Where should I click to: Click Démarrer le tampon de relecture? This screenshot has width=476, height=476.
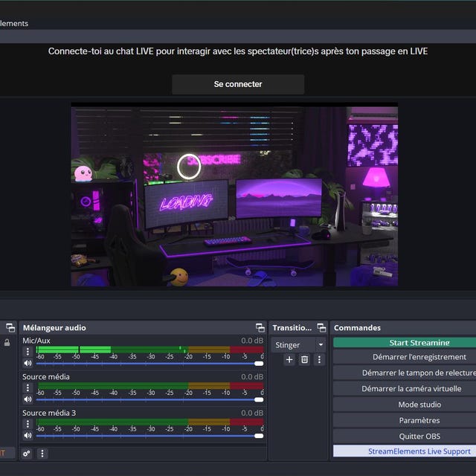click(405, 373)
